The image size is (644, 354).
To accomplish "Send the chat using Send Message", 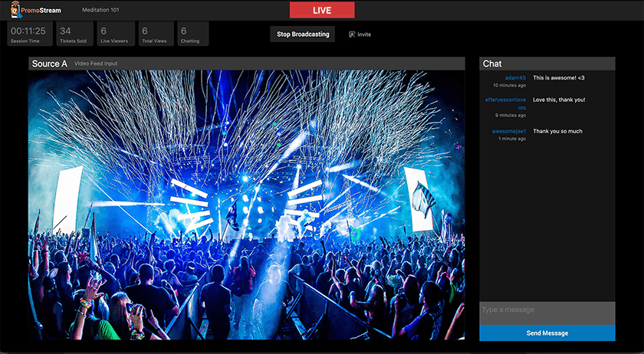I will pos(547,333).
